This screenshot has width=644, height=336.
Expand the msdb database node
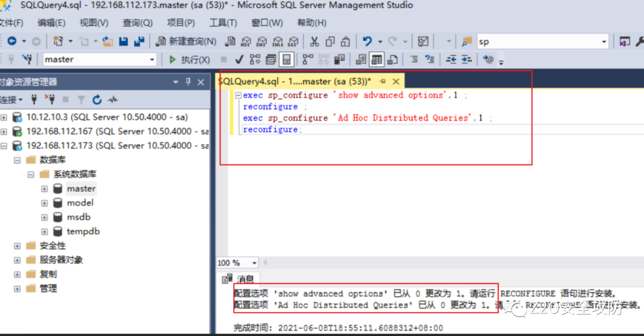[x=44, y=217]
